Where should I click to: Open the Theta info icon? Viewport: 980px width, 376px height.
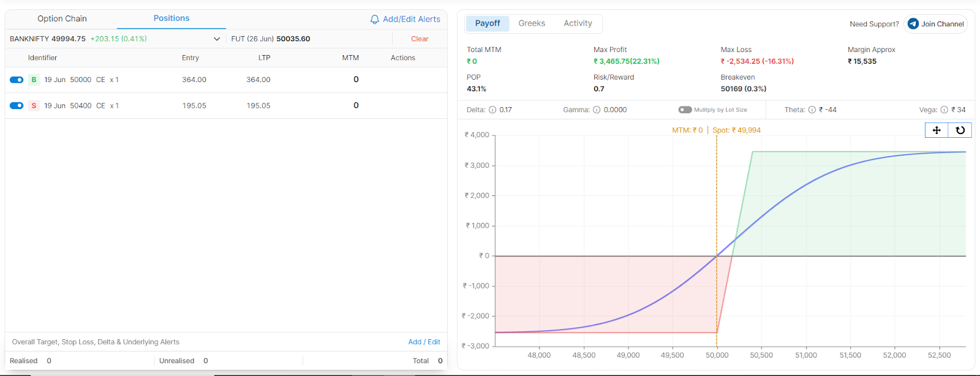pyautogui.click(x=812, y=110)
